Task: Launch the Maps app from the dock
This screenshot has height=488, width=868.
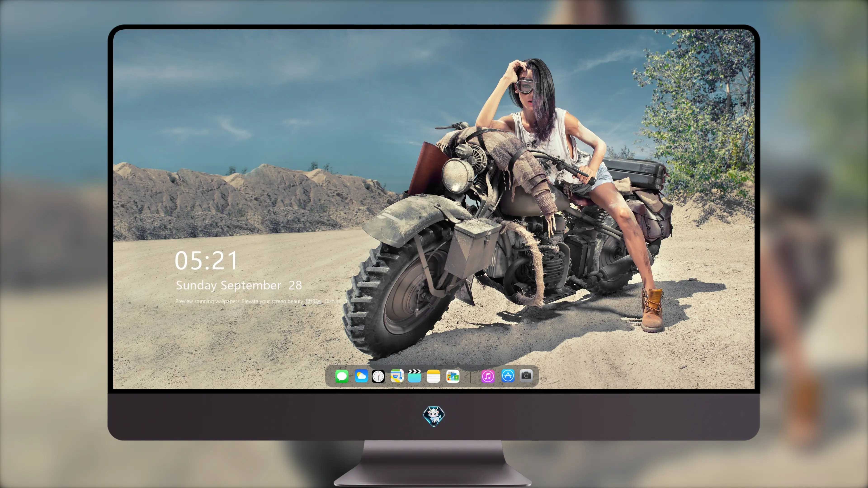Action: 397,376
